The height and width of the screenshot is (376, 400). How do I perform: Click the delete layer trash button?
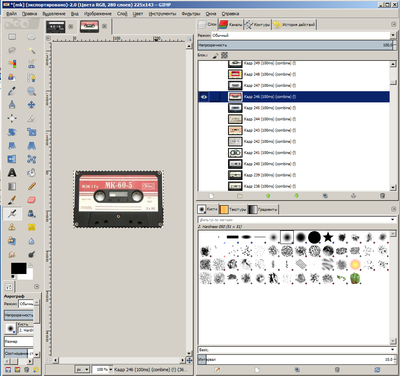(x=382, y=196)
